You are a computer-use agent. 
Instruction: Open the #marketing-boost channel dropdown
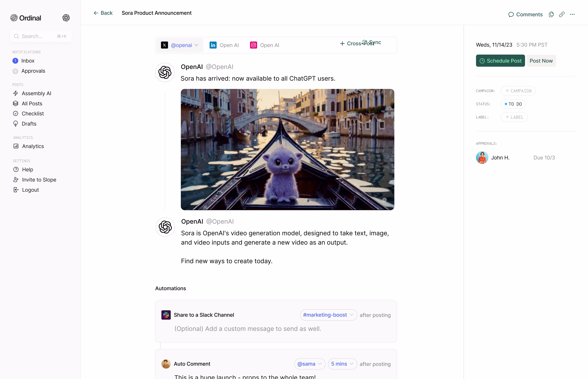tap(328, 315)
